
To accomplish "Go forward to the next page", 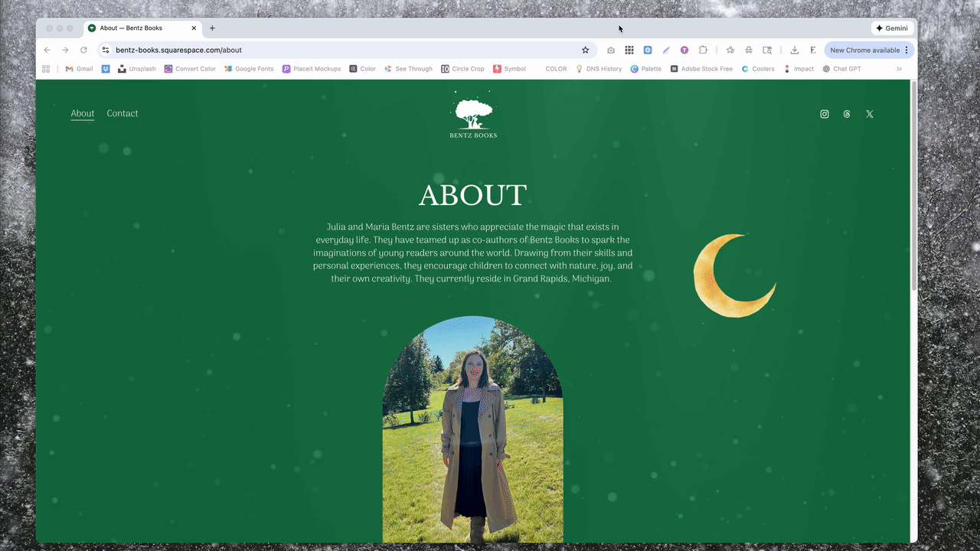I will 65,50.
